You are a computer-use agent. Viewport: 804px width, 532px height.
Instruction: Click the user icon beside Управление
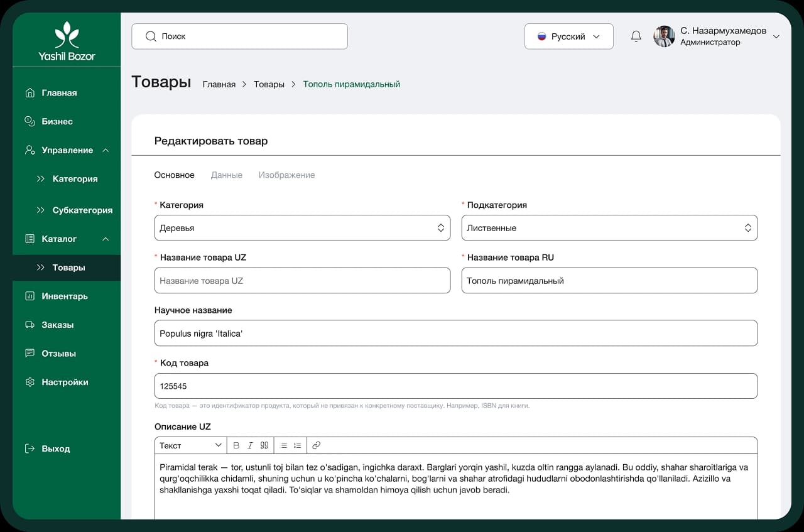[30, 150]
